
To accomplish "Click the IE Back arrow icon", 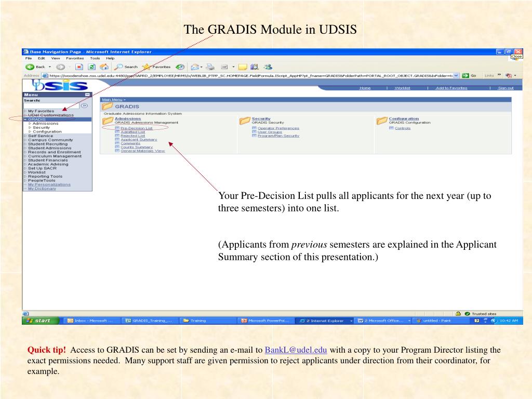I will tap(30, 67).
